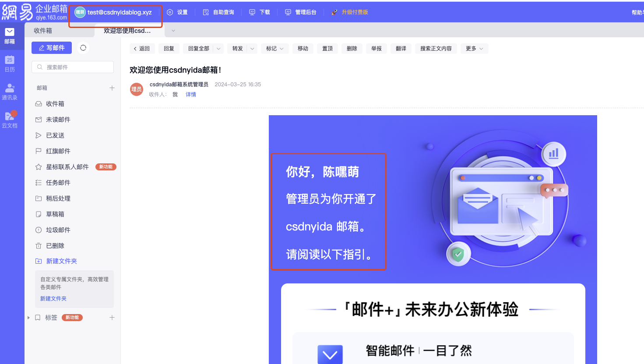The height and width of the screenshot is (364, 644).
Task: Click the 升级付费版 upgrade link text
Action: tap(355, 12)
